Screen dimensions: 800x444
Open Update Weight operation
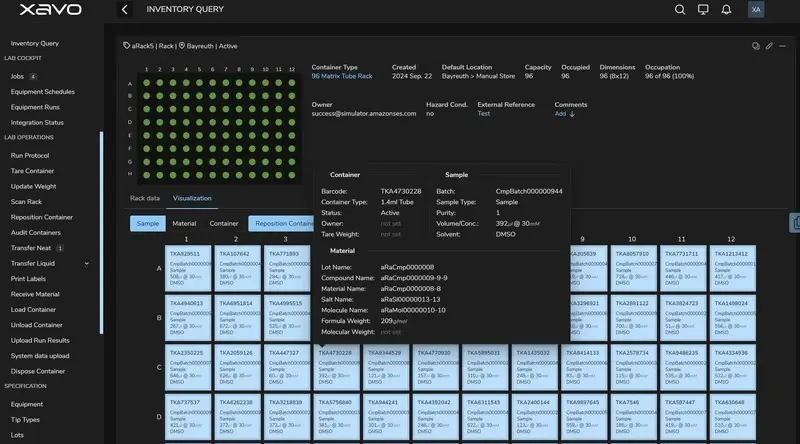(x=33, y=186)
